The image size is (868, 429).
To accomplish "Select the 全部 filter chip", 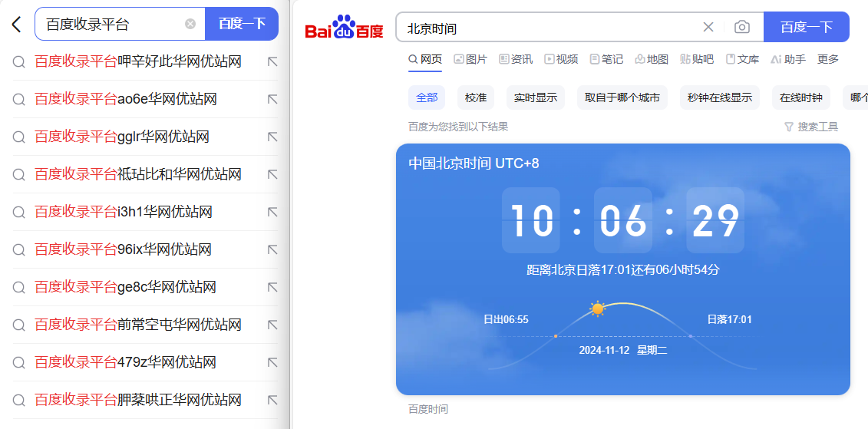I will coord(427,98).
